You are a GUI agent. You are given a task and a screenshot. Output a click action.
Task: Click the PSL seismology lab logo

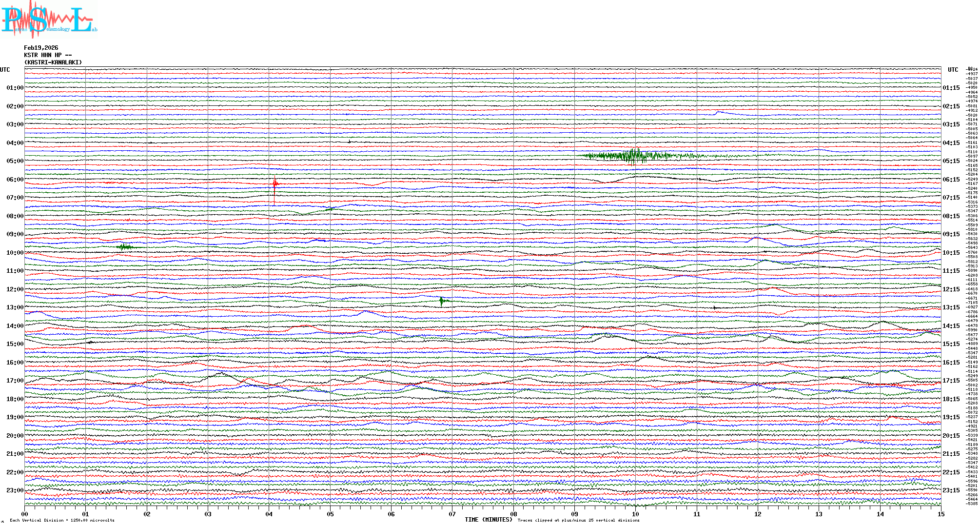pyautogui.click(x=49, y=20)
